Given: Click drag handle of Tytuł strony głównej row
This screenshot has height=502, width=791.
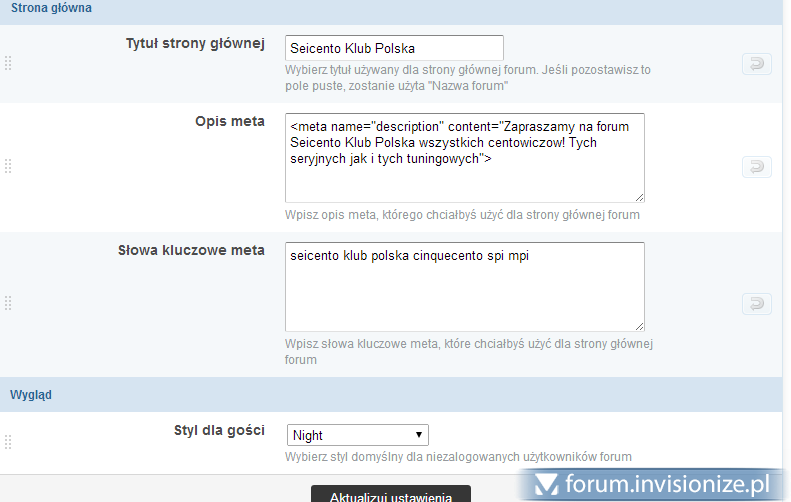Looking at the screenshot, I should 8,64.
